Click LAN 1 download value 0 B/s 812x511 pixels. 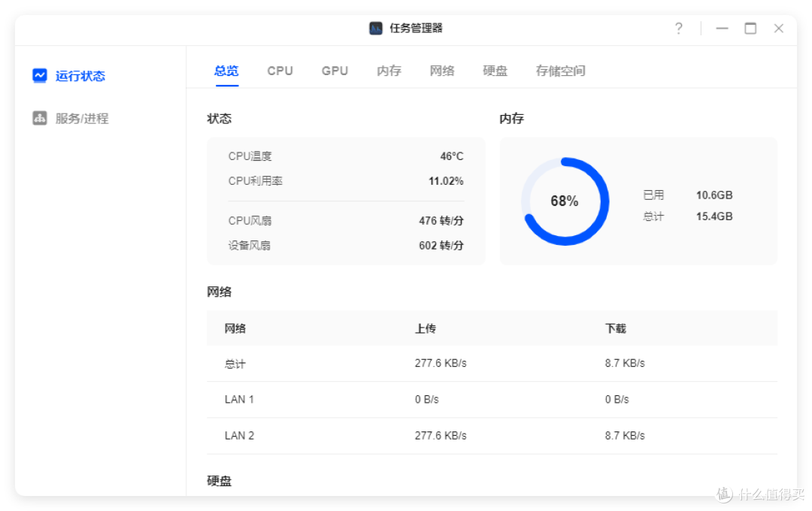pyautogui.click(x=617, y=400)
